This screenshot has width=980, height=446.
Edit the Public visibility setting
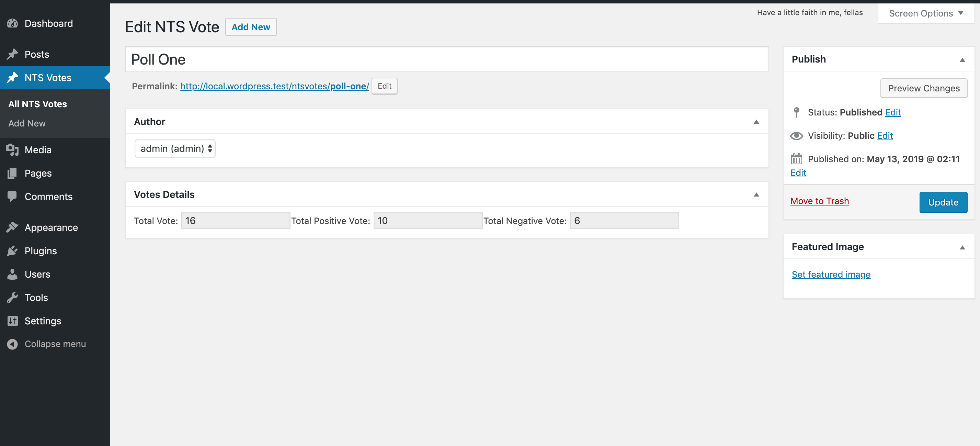pos(885,136)
